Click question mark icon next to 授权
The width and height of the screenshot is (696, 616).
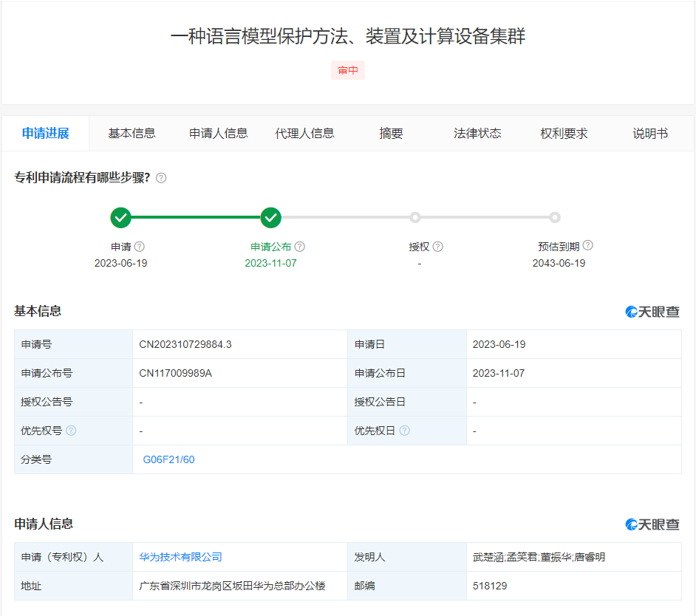[437, 247]
